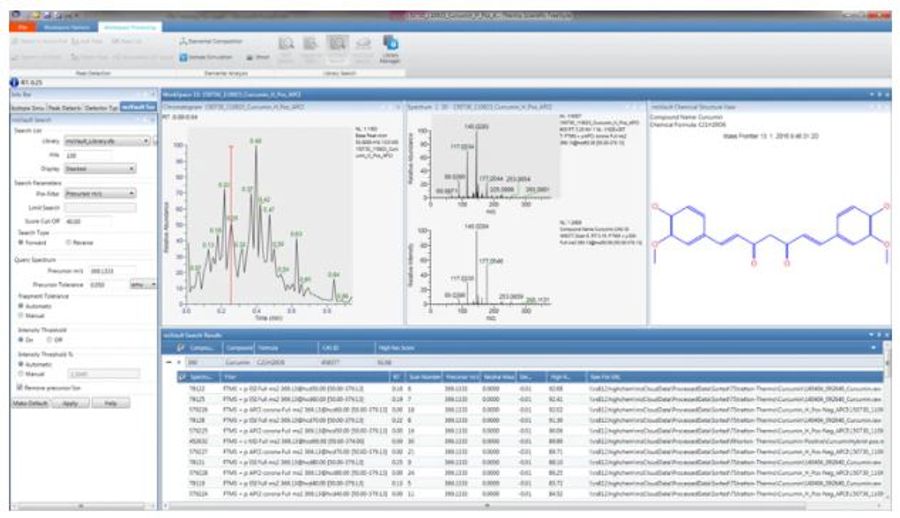Click the mzCloud search ribbon icon left of Library Manager
Screen dimensions: 900x518
[363, 49]
